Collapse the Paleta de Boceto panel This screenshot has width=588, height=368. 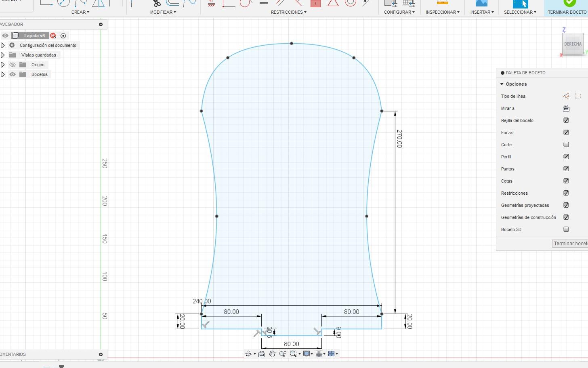point(502,73)
